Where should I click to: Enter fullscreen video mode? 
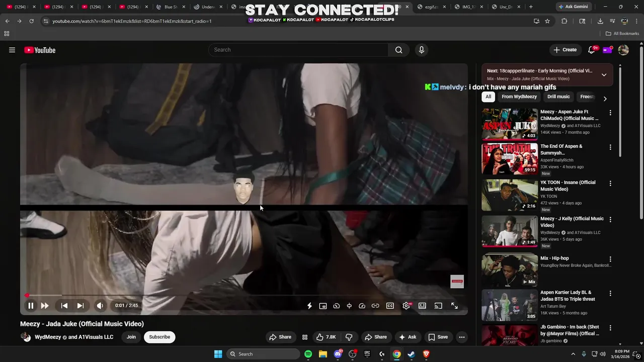[454, 306]
